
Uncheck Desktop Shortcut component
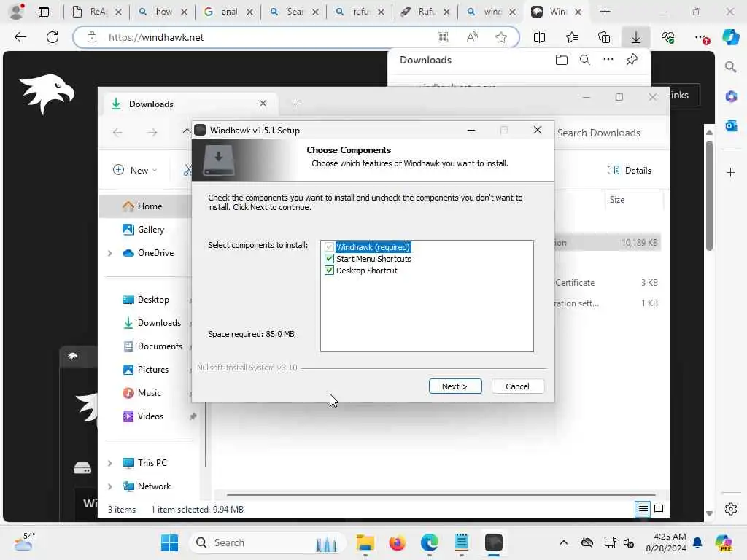point(329,271)
